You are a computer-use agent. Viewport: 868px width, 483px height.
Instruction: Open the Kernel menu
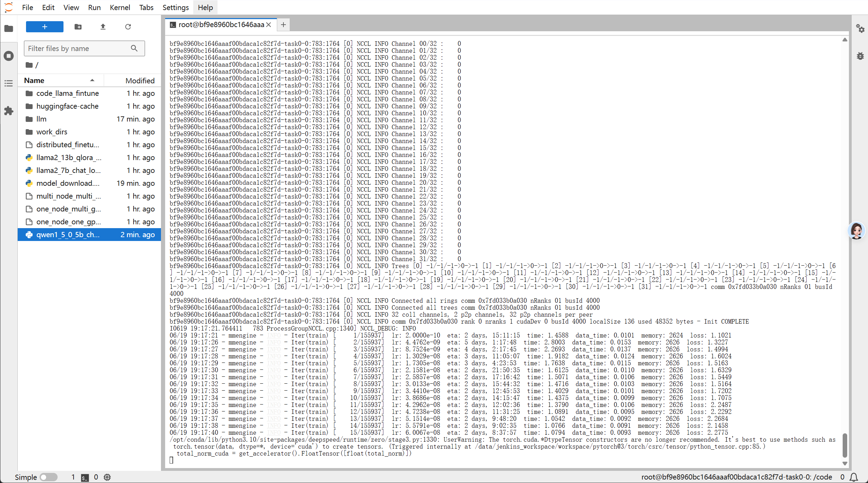(x=120, y=7)
